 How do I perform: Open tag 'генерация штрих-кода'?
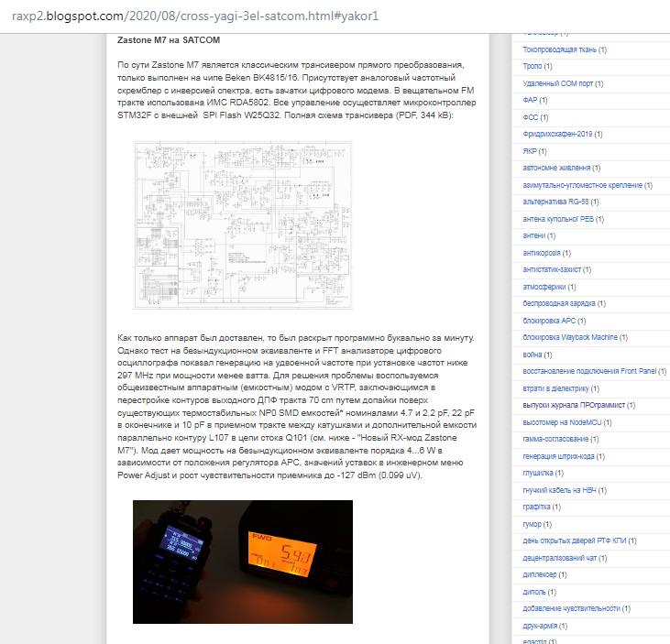pos(558,456)
